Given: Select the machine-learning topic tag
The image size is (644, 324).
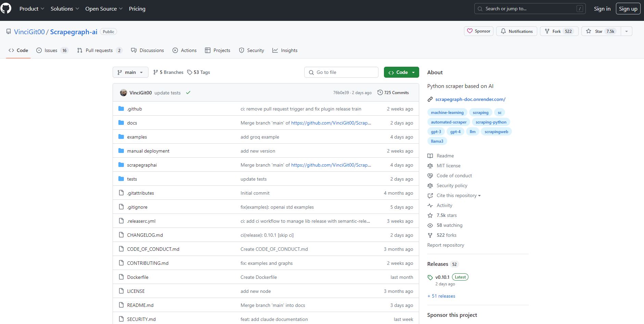Looking at the screenshot, I should 447,113.
